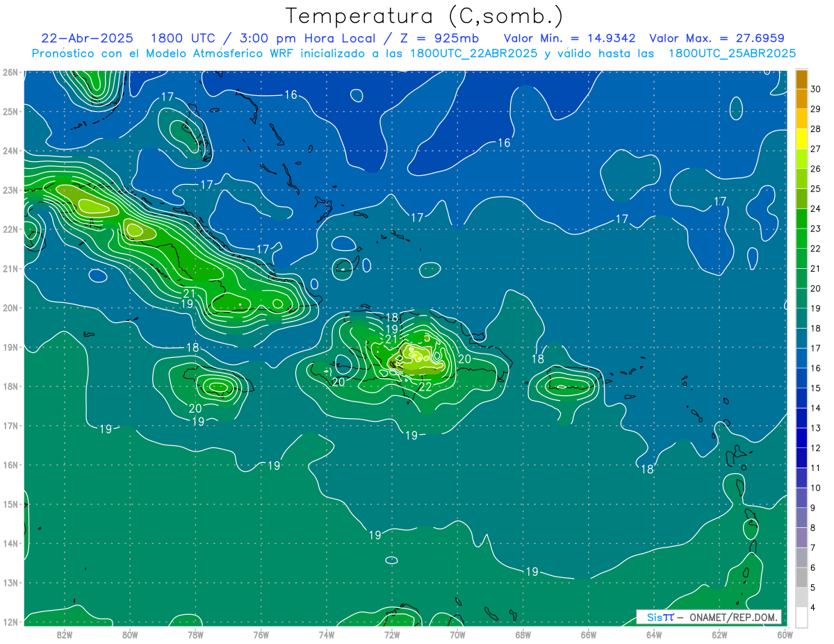This screenshot has height=644, width=834.
Task: Click the title 'Temperatura (C,somb.)'
Action: point(425,17)
